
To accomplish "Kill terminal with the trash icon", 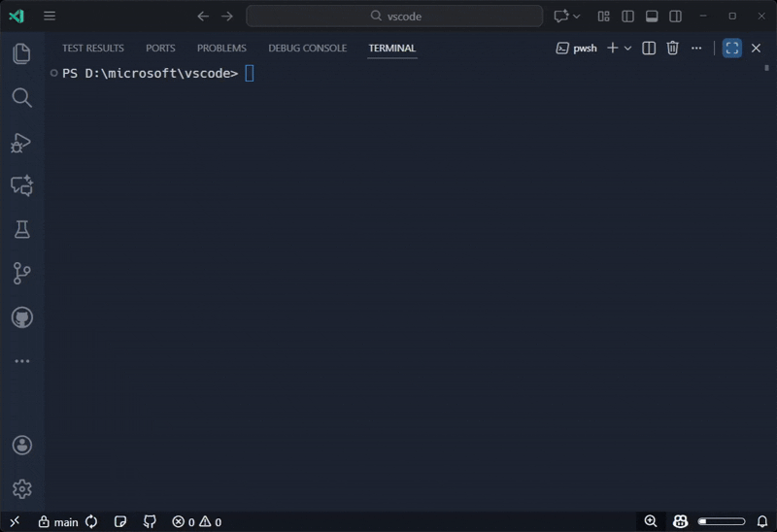I will (x=672, y=48).
